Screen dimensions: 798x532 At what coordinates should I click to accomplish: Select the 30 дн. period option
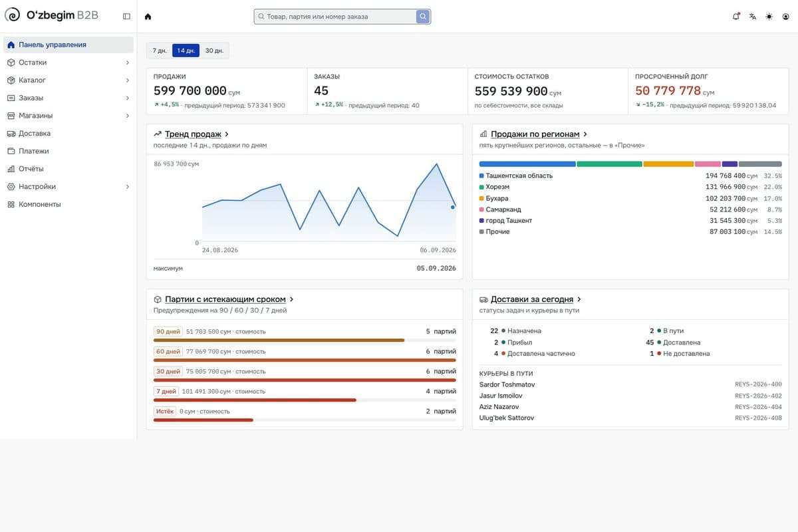(214, 51)
